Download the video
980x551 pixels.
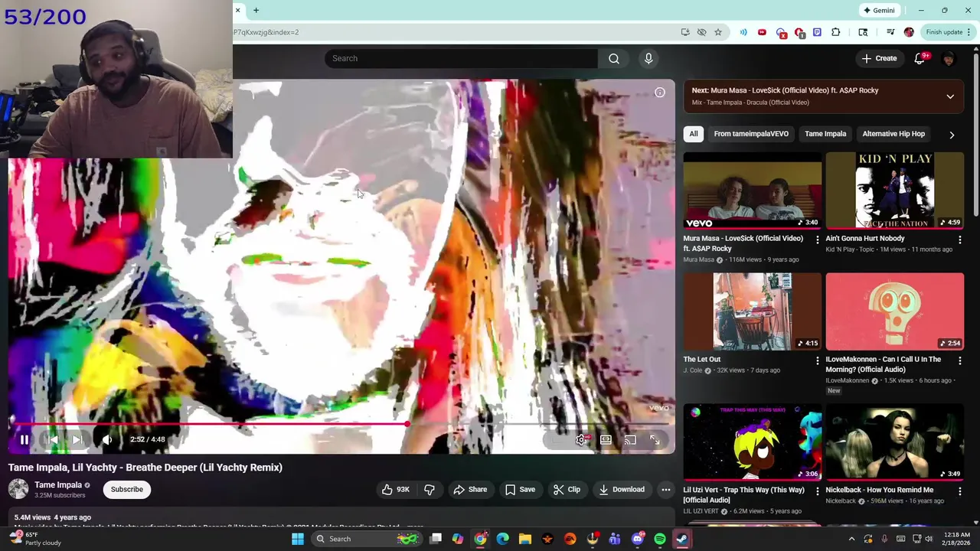click(621, 490)
